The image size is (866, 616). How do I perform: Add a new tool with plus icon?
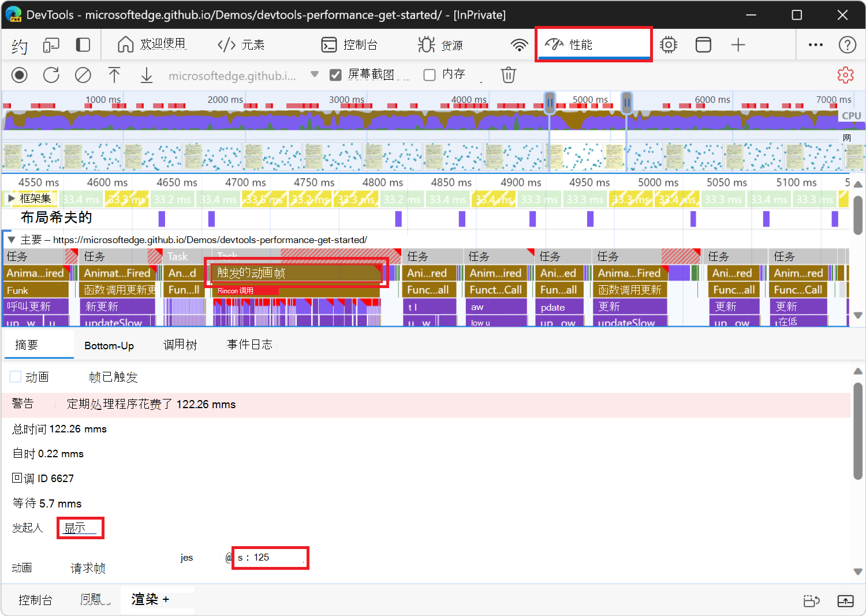point(738,45)
